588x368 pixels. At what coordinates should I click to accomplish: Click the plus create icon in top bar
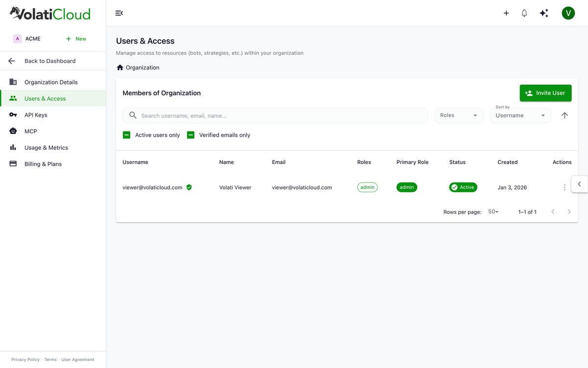point(506,13)
